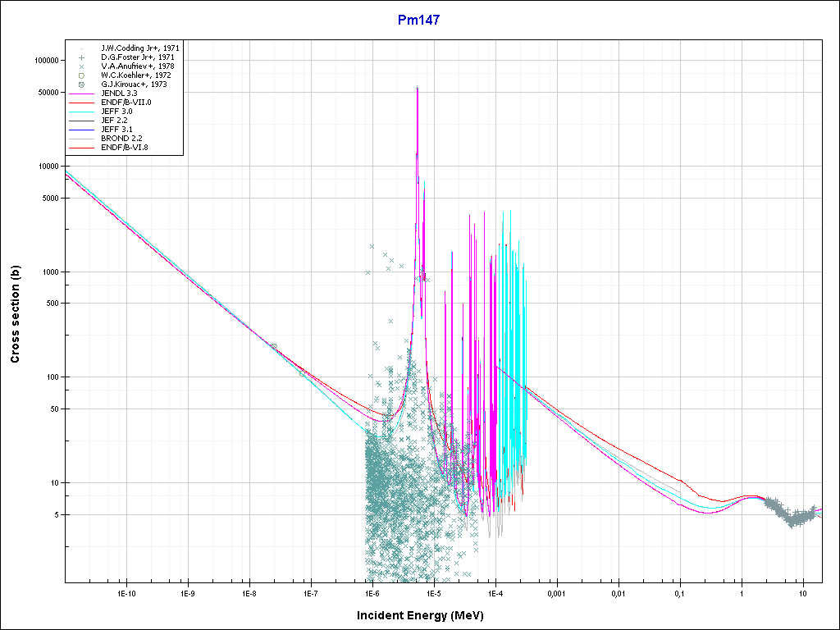Click the blue line swatch for JEFF 3.1
Viewport: 840px width, 630px height.
[82, 130]
